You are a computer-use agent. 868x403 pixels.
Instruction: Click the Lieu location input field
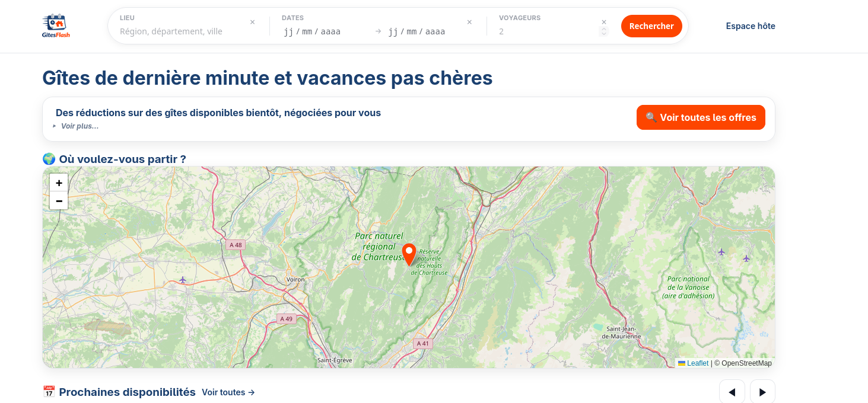point(181,31)
